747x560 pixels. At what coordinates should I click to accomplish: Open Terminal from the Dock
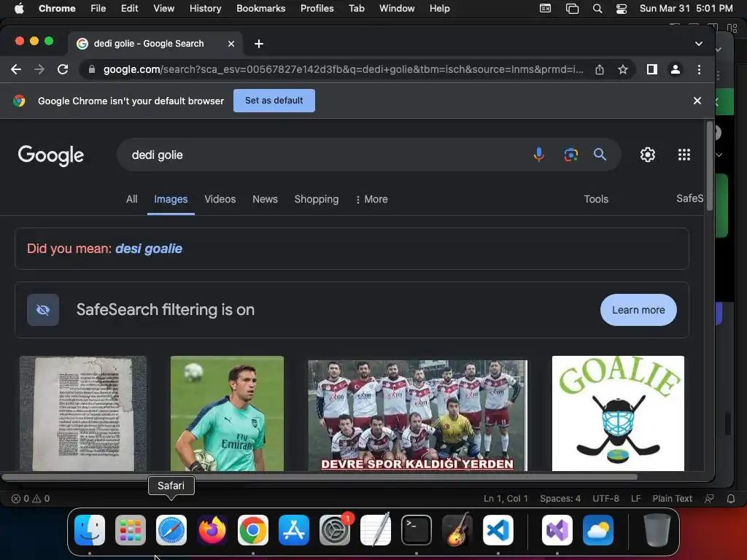click(417, 530)
